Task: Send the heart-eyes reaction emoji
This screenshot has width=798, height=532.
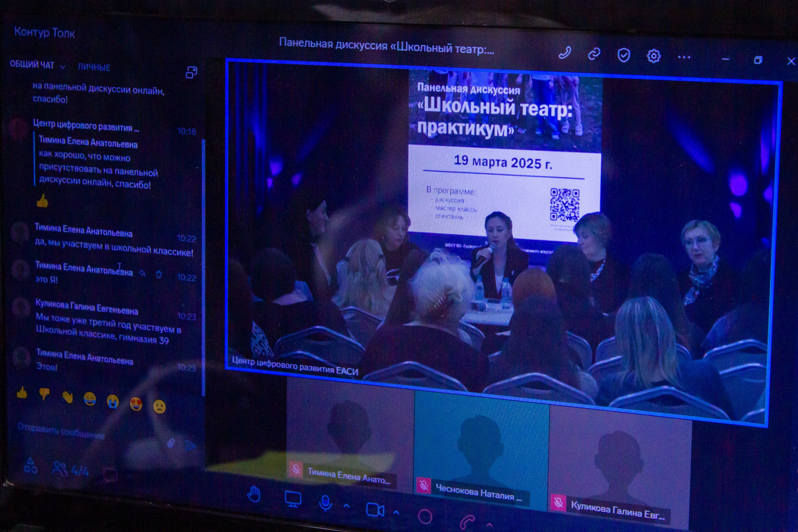Action: click(x=136, y=404)
